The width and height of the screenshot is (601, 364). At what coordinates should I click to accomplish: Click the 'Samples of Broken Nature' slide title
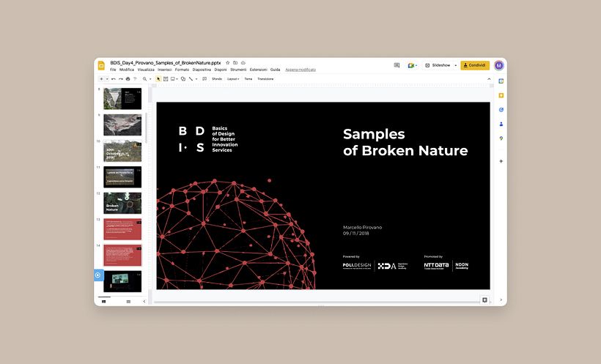[405, 142]
